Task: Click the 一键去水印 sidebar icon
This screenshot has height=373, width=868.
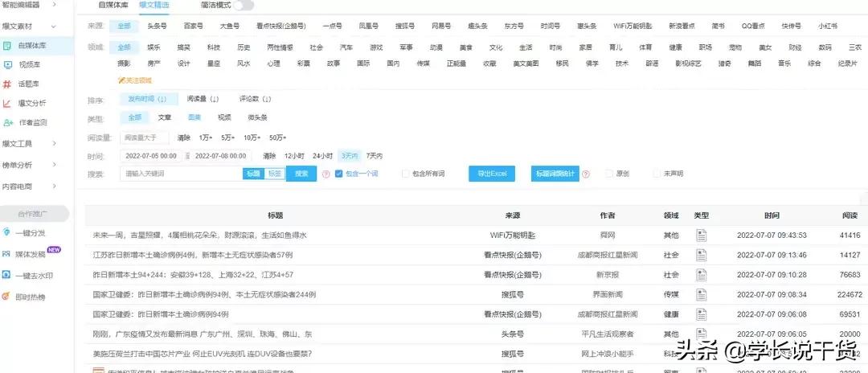Action: point(6,275)
